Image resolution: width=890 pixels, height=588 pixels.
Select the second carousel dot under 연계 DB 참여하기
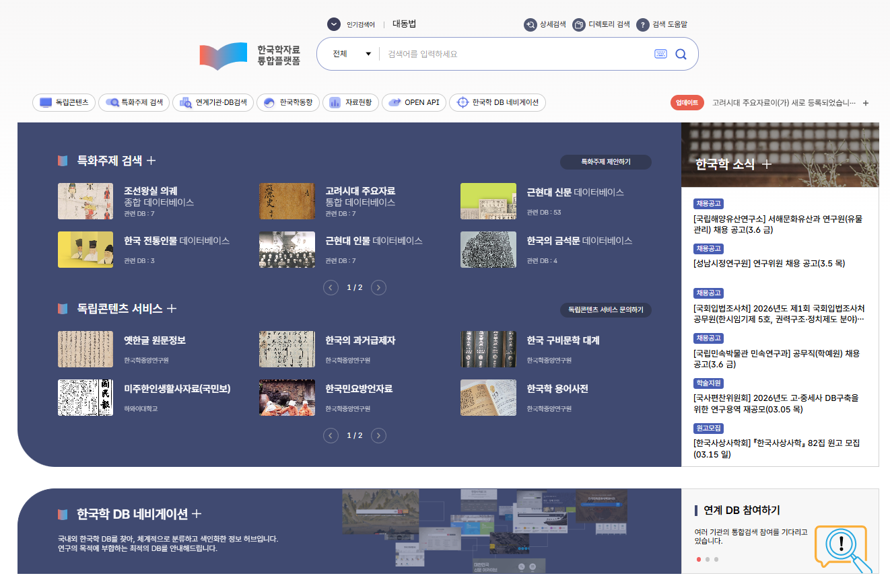[x=708, y=559]
